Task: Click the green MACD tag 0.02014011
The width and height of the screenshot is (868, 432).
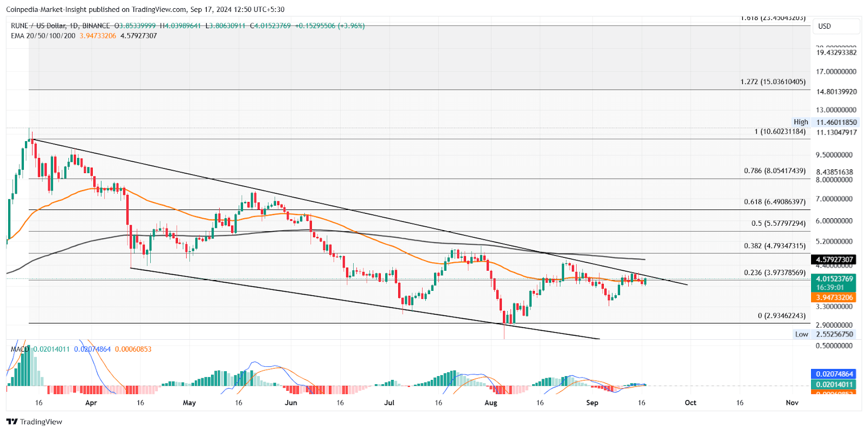Action: point(834,384)
